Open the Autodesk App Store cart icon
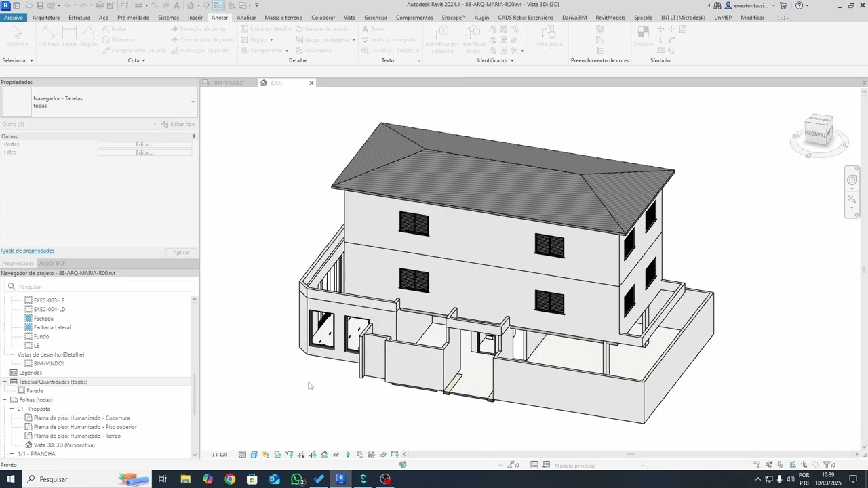 pos(783,5)
